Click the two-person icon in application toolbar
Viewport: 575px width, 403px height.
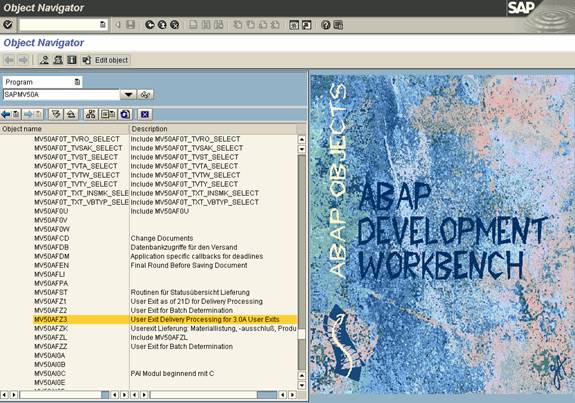pyautogui.click(x=58, y=60)
